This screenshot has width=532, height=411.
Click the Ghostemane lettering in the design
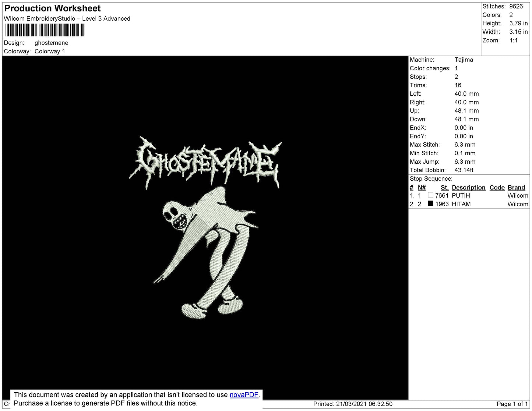tap(205, 163)
